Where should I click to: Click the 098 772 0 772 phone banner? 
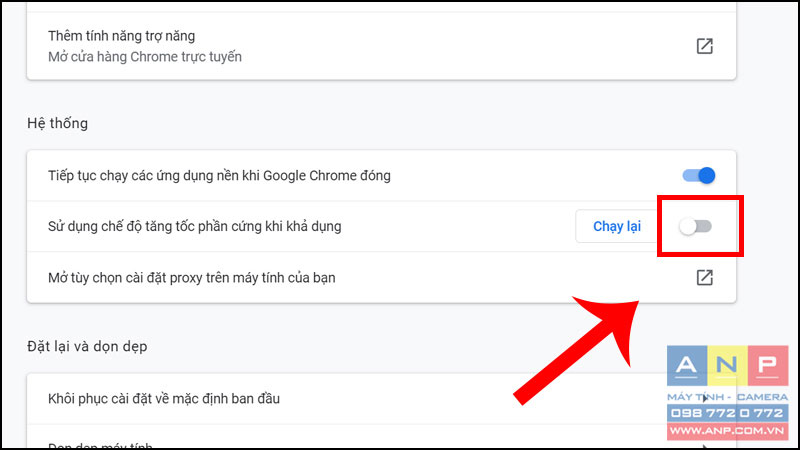(727, 413)
